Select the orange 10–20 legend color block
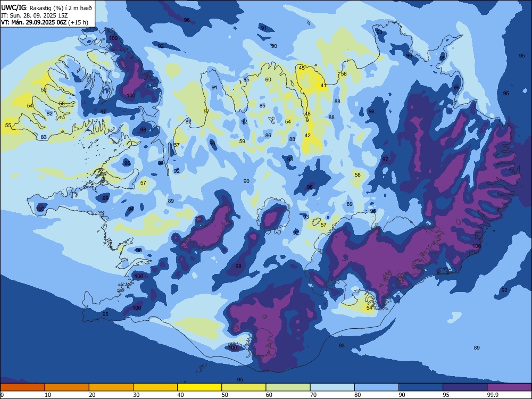The height and width of the screenshot is (399, 532). (67, 387)
